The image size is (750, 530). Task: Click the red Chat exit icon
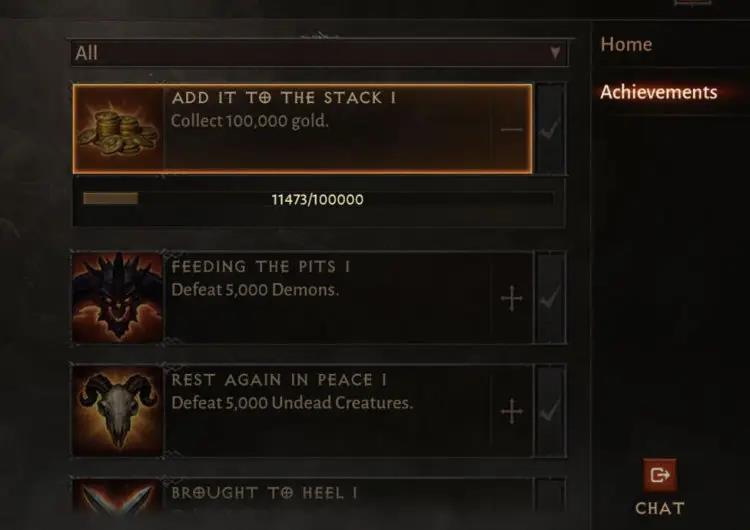coord(660,475)
